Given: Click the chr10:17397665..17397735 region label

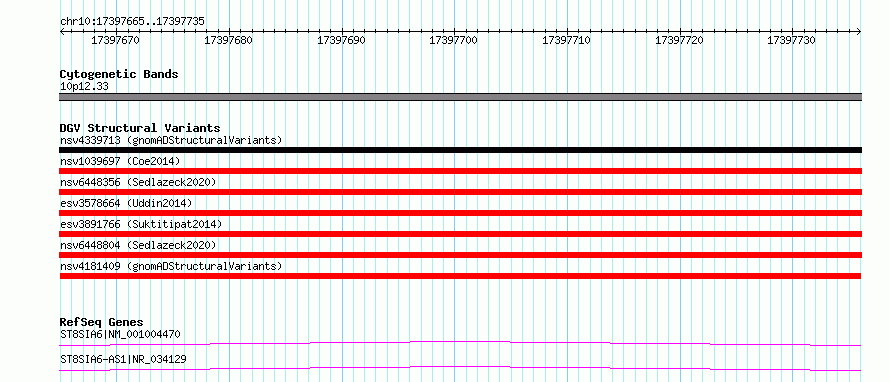Looking at the screenshot, I should pos(132,22).
